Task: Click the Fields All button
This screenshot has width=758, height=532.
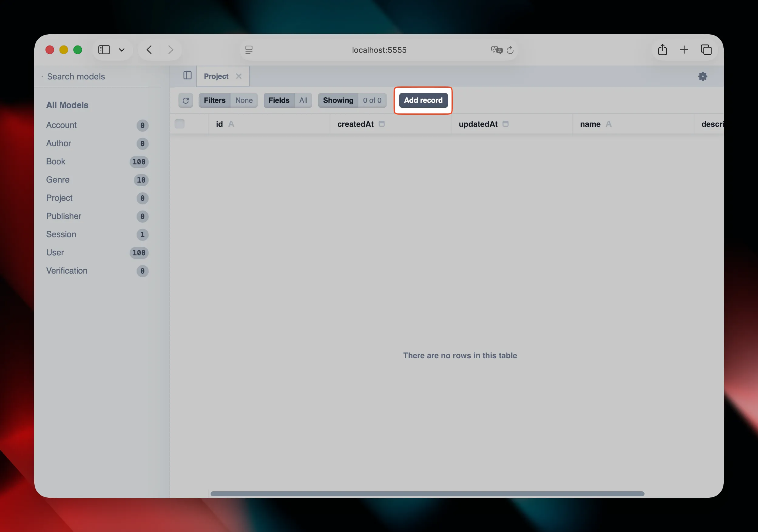Action: (x=288, y=100)
